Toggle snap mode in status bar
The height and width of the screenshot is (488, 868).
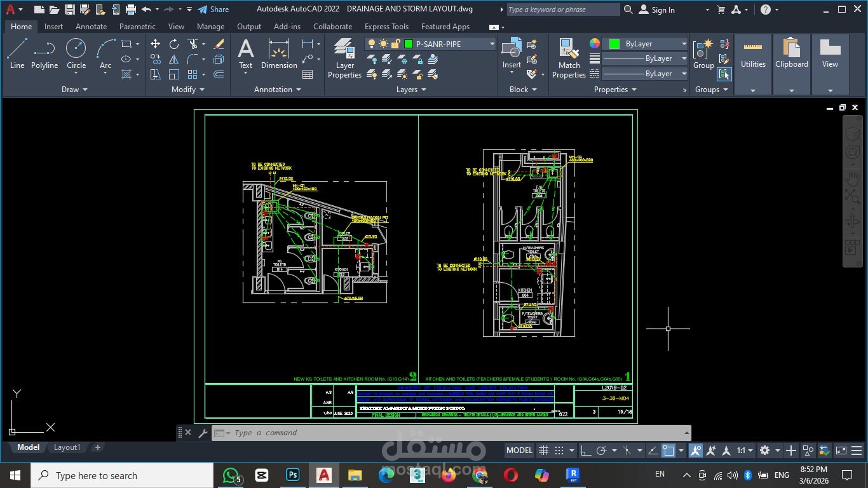click(x=559, y=451)
